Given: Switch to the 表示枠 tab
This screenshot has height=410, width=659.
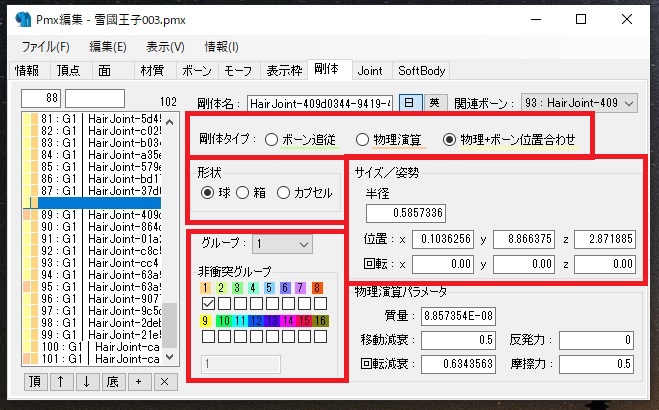Looking at the screenshot, I should [284, 71].
